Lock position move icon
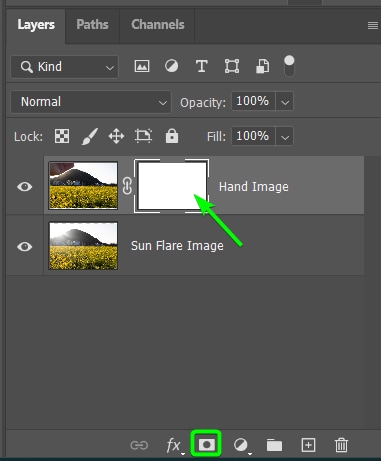381x461 pixels. point(116,136)
